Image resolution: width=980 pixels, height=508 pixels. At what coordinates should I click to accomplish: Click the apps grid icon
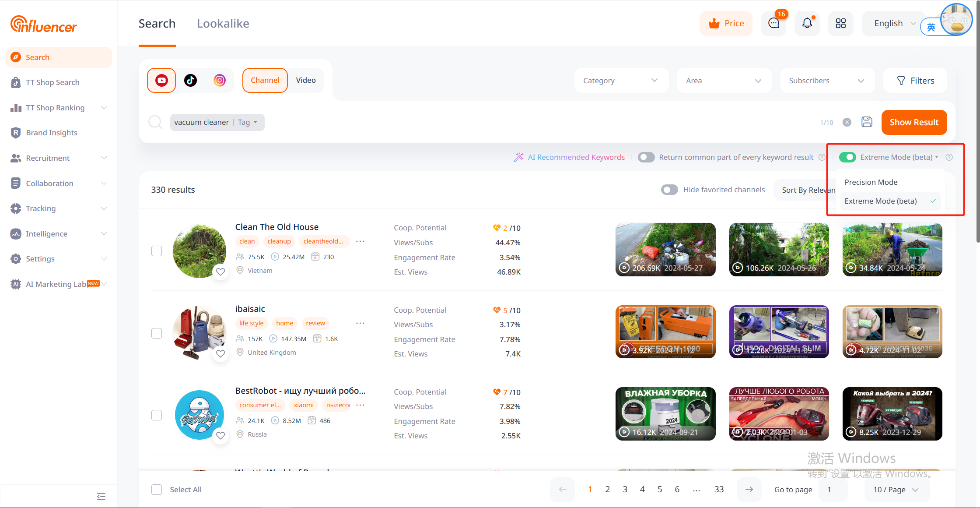point(840,23)
